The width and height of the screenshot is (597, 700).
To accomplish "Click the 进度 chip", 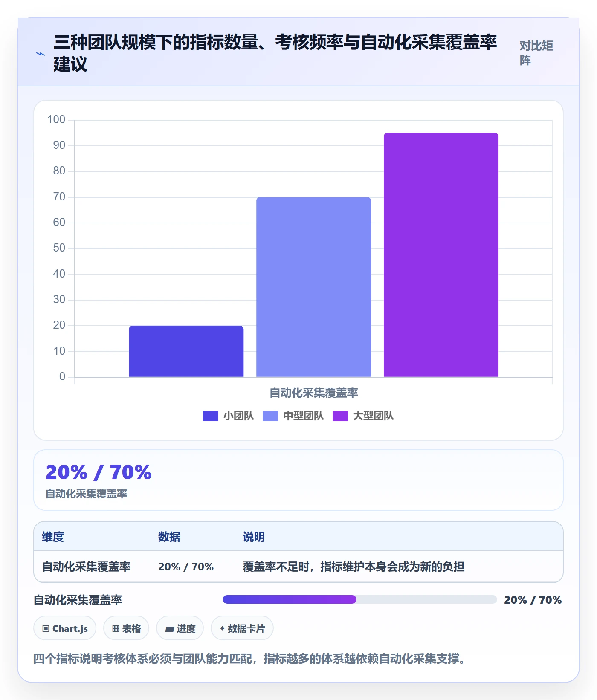I will [180, 628].
